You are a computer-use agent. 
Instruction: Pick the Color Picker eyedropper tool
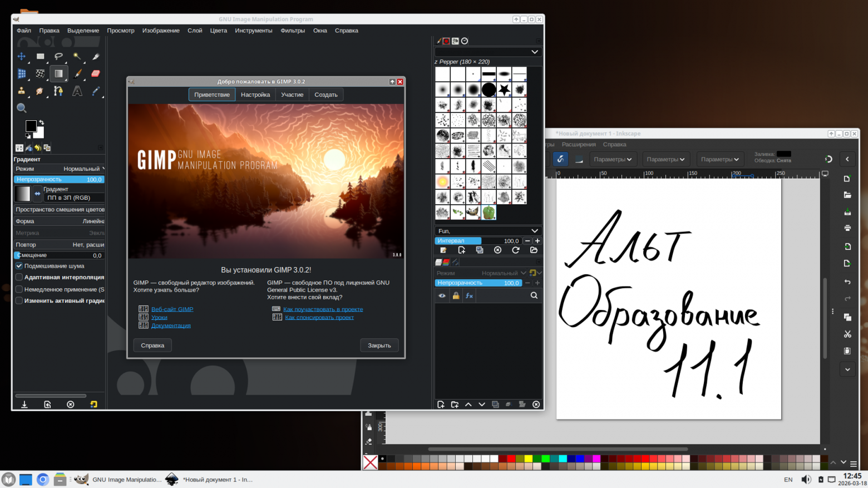coord(96,91)
